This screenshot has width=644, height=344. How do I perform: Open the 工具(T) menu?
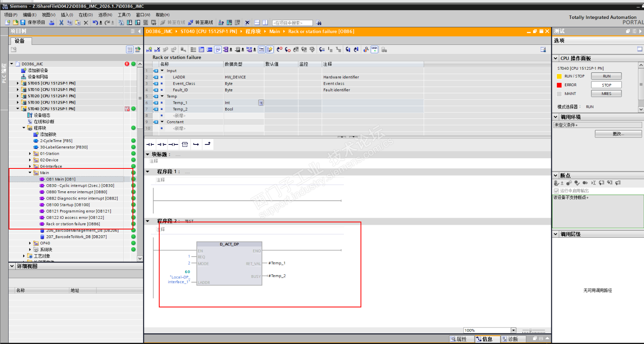coord(124,15)
